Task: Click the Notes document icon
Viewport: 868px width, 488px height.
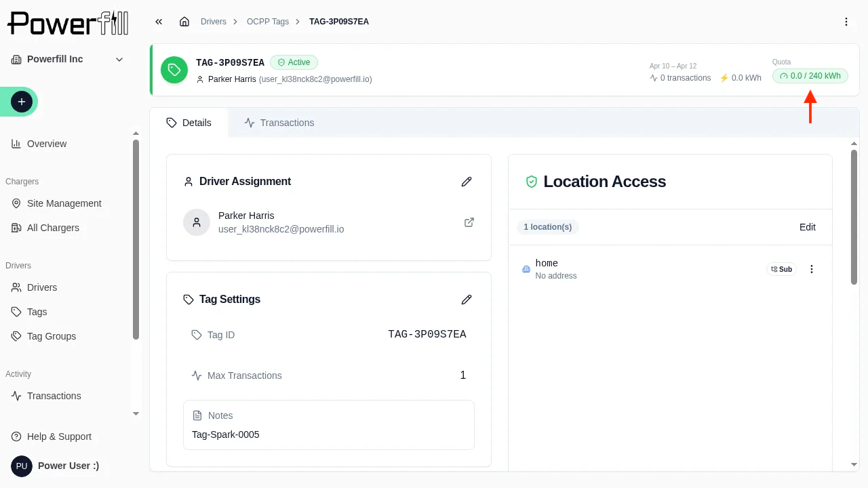Action: coord(197,415)
